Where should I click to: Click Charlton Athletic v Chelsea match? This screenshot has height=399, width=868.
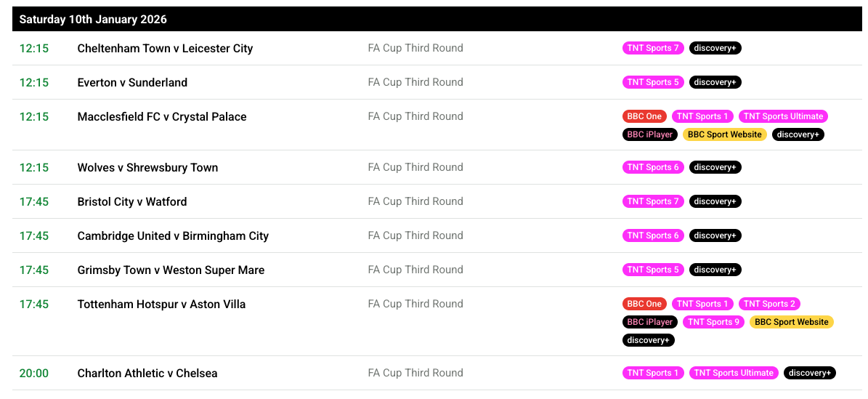(147, 374)
